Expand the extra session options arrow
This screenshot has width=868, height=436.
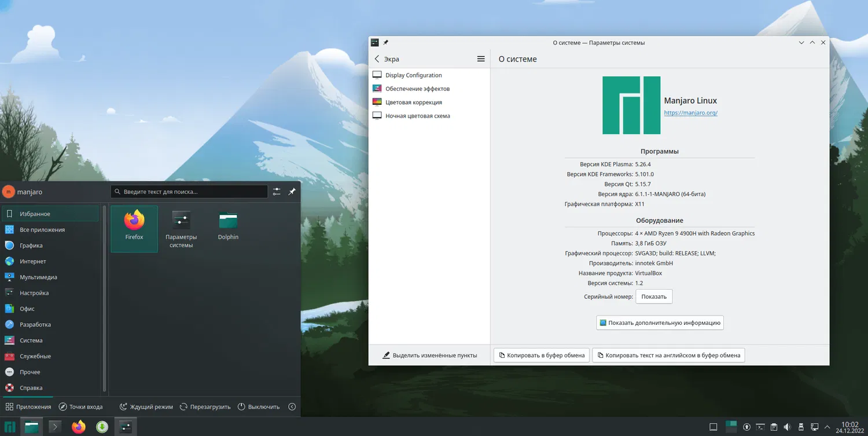[x=292, y=407]
